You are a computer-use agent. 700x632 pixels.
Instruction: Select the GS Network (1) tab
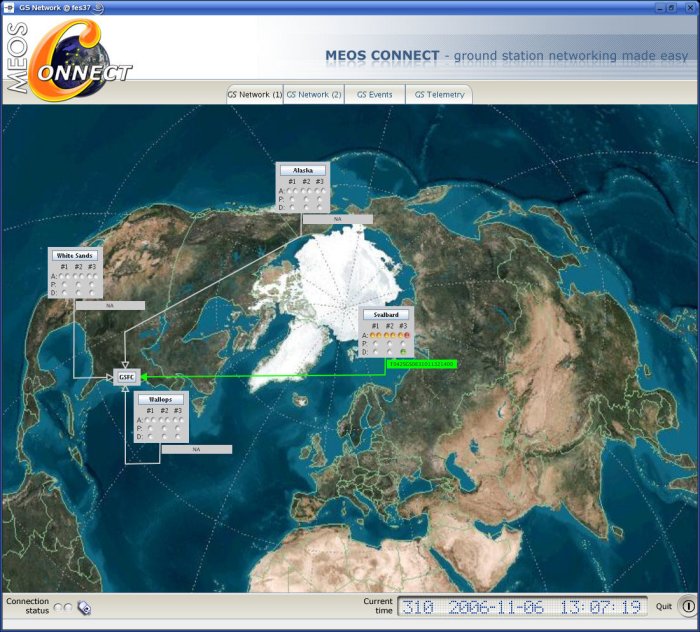(x=254, y=94)
